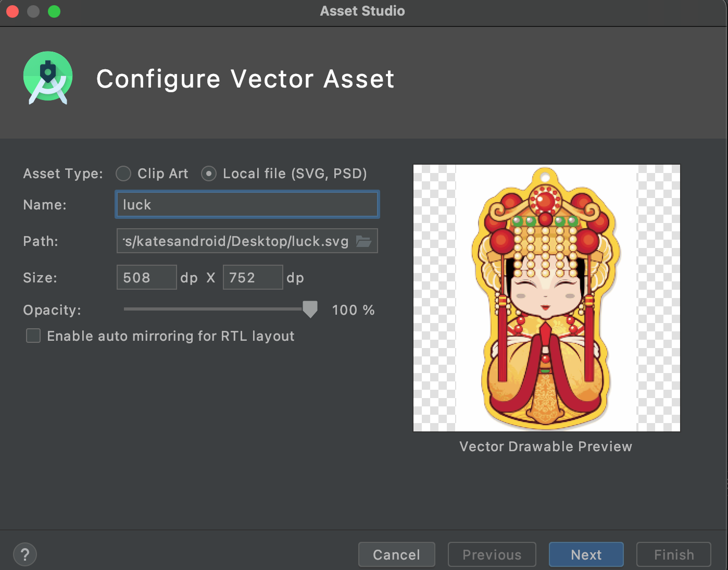Click the Opacity label

52,310
